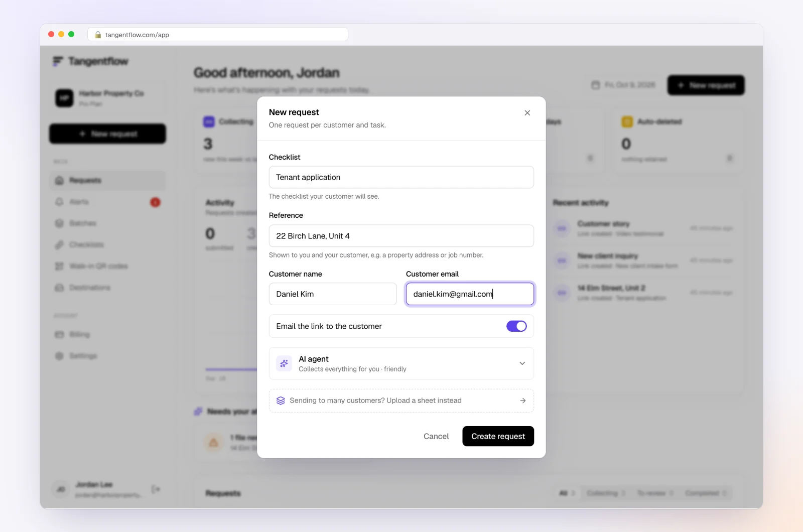Viewport: 803px width, 532px height.
Task: Click the log out icon beside Jordan Lee
Action: 156,489
